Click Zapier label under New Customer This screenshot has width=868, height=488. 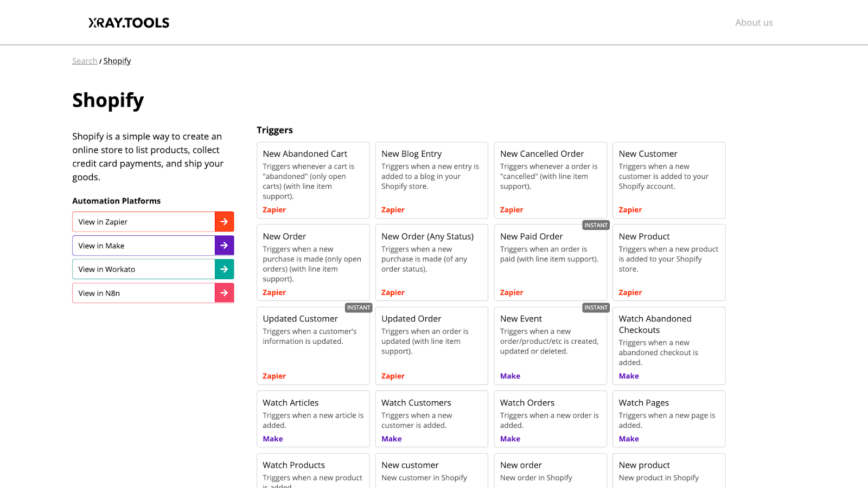tap(630, 210)
